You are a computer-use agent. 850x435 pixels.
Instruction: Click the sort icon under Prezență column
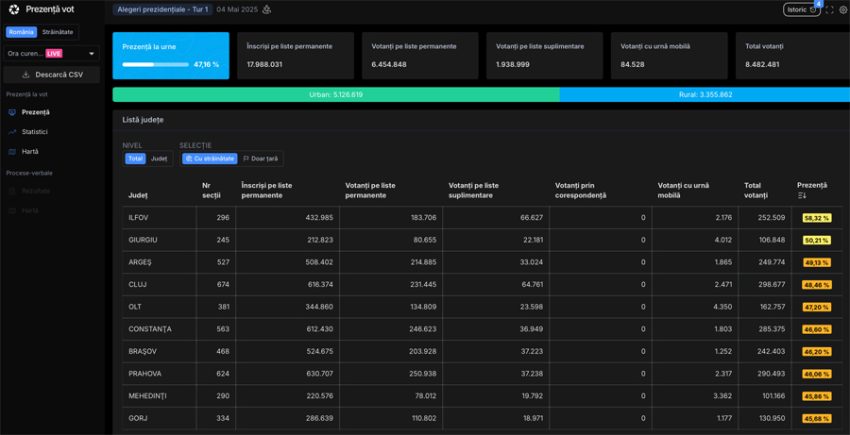pyautogui.click(x=802, y=195)
